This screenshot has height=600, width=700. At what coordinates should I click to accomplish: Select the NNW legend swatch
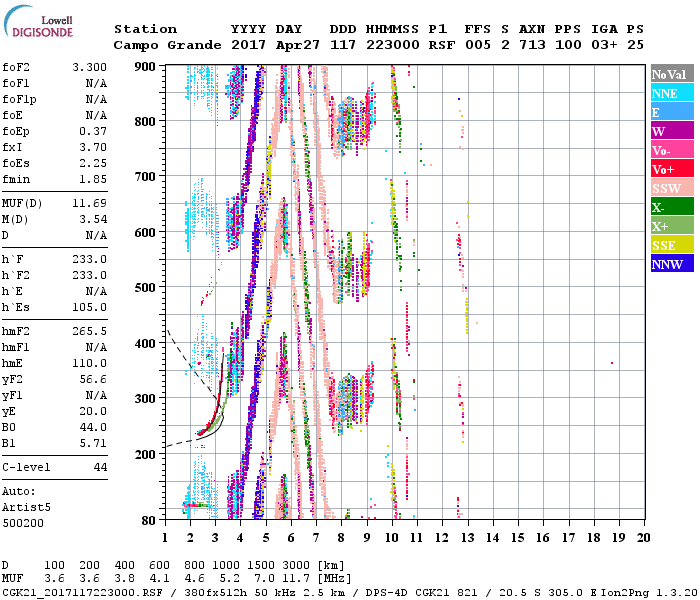click(x=672, y=263)
